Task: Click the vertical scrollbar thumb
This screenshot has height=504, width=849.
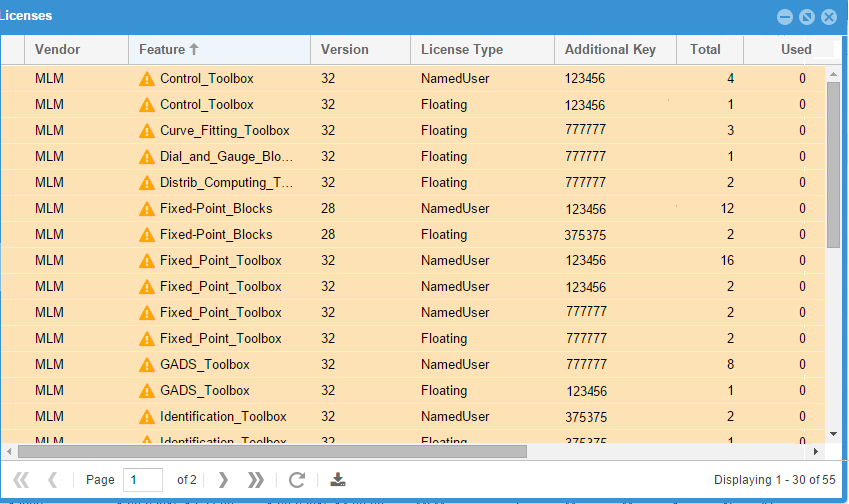Action: (833, 165)
